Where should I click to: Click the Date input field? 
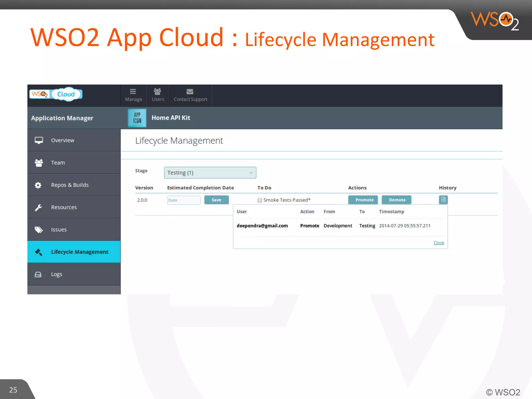coord(184,200)
